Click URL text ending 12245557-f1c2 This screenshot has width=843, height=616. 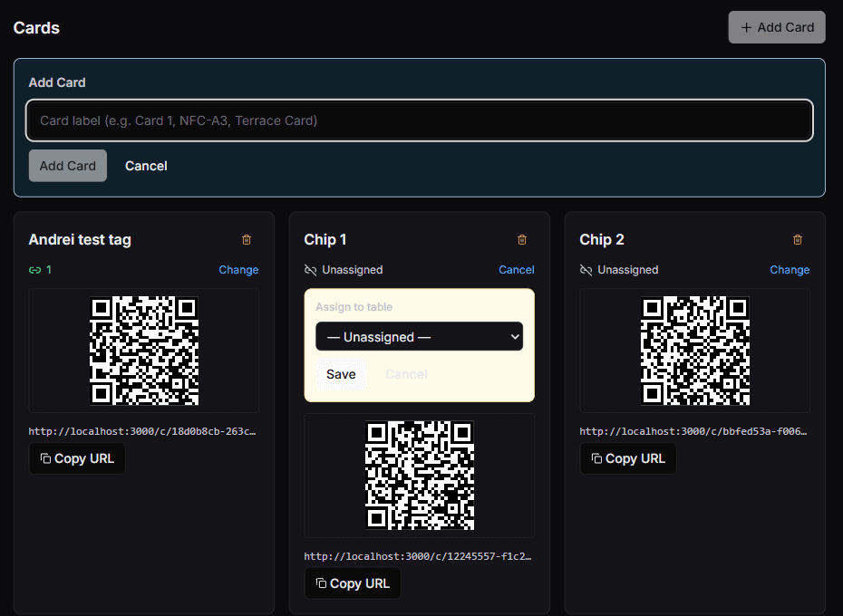coord(418,556)
